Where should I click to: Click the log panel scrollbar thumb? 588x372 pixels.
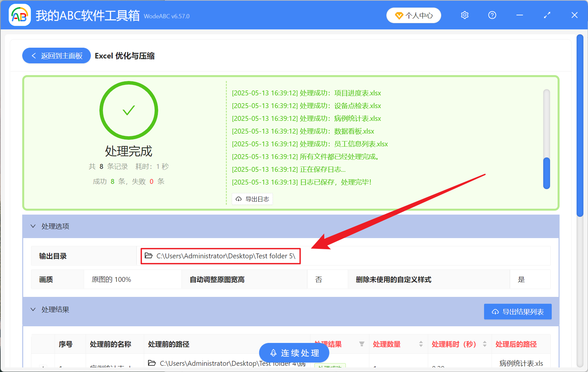pyautogui.click(x=546, y=173)
